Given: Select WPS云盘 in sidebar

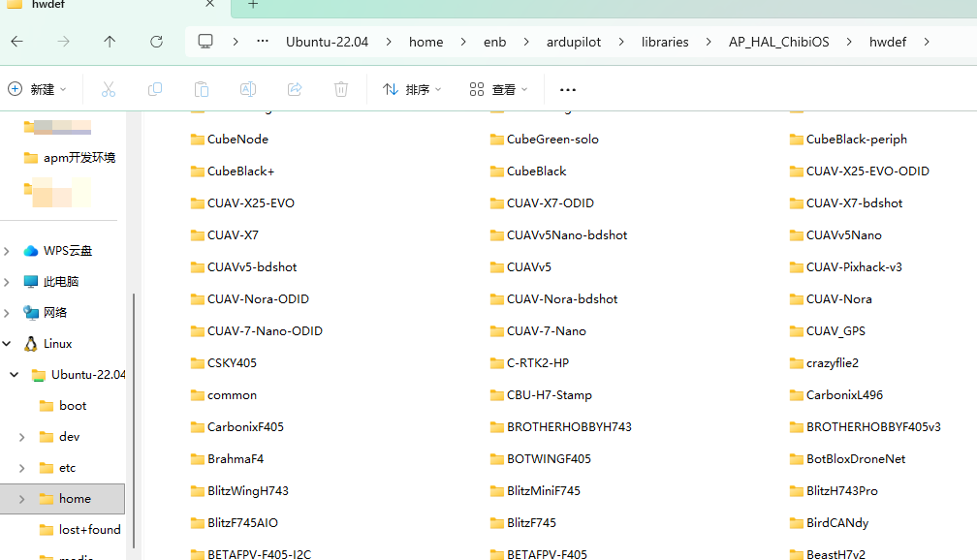Looking at the screenshot, I should tap(58, 251).
